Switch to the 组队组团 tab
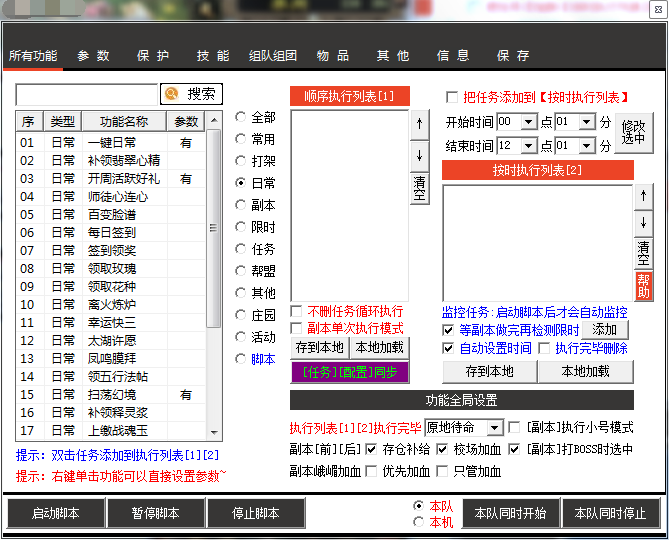669x540 pixels. click(x=273, y=56)
